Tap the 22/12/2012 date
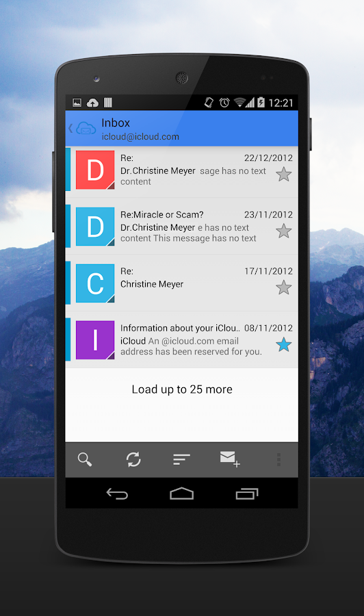This screenshot has width=364, height=616. coord(269,158)
